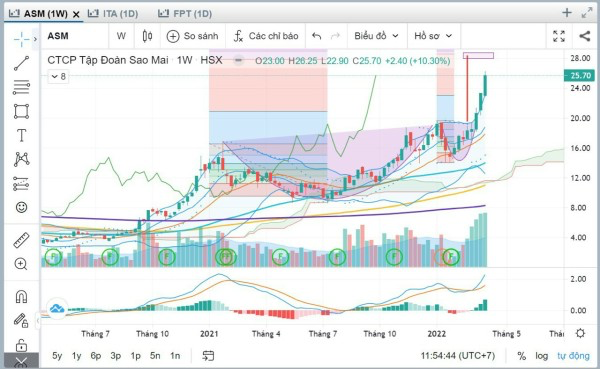Set the 1n time range
The height and width of the screenshot is (369, 600).
point(175,356)
